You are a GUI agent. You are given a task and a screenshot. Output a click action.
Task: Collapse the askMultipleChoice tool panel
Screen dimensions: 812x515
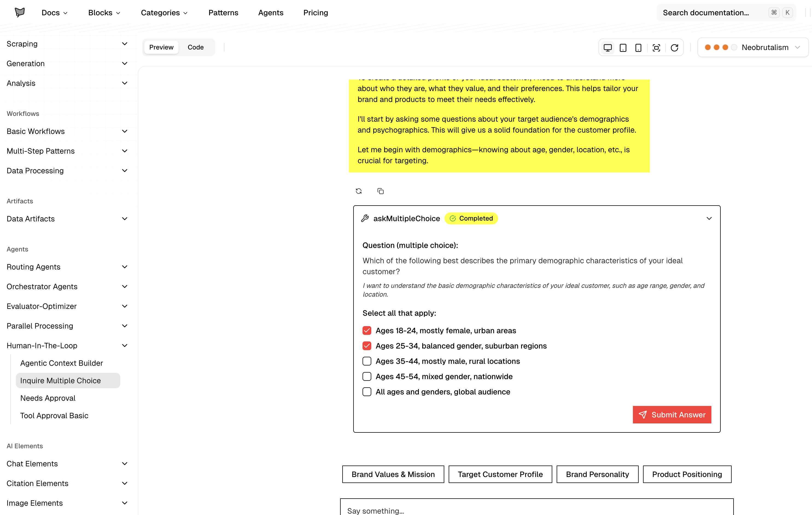pyautogui.click(x=709, y=218)
